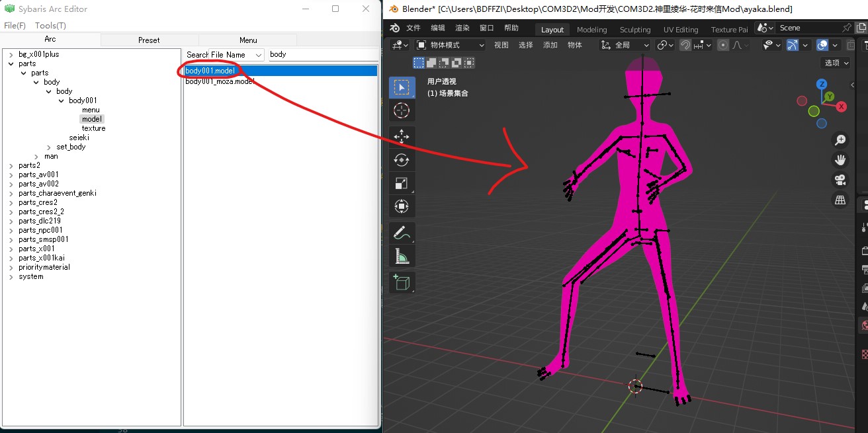The image size is (868, 433).
Task: Select the Add Cube tool in Blender
Action: 402,282
